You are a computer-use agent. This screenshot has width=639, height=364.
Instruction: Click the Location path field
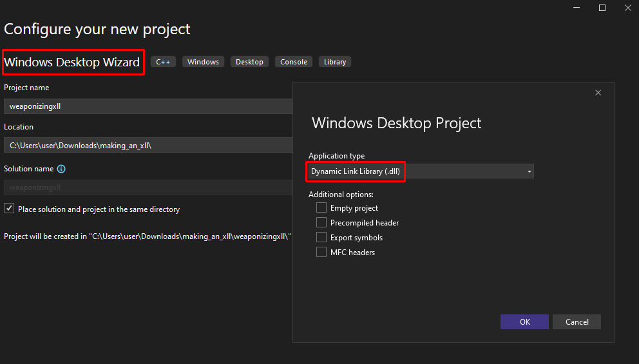tap(148, 145)
